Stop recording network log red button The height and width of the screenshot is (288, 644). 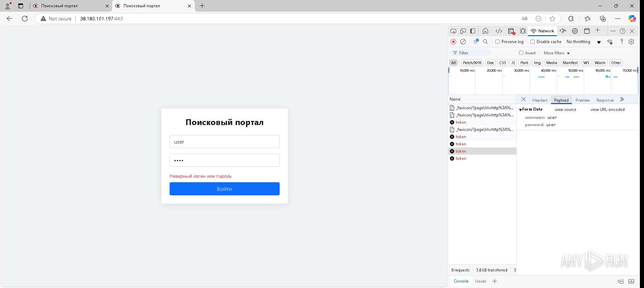pos(453,42)
